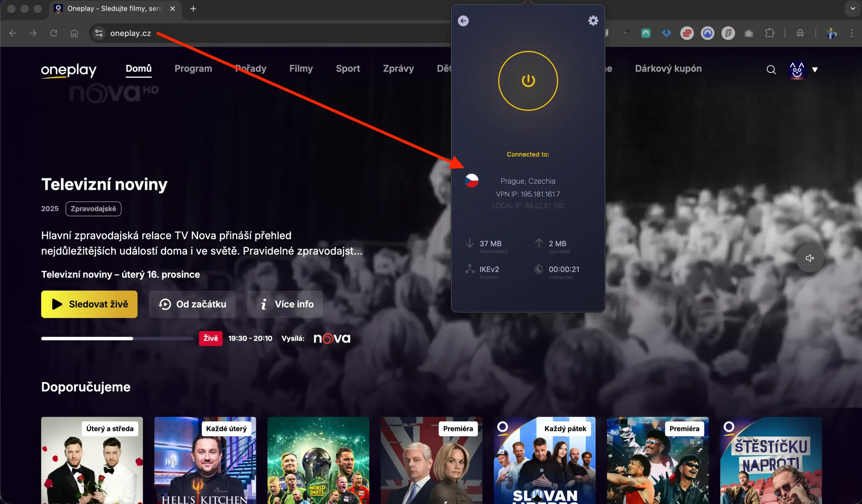Mute the video with the speaker icon

point(810,258)
